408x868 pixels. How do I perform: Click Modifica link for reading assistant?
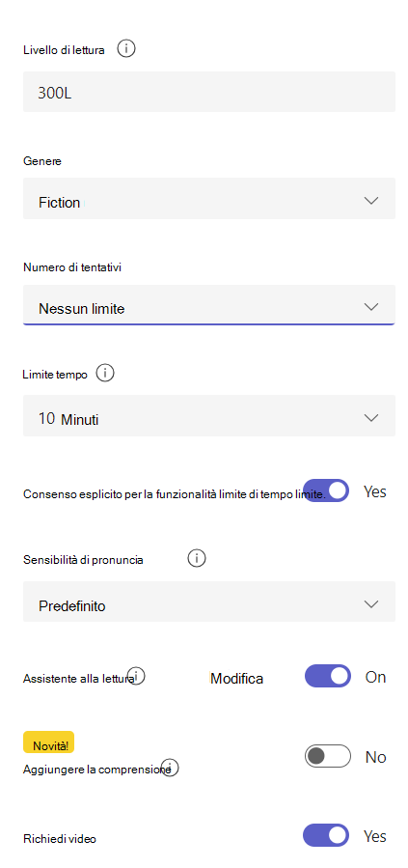[236, 678]
